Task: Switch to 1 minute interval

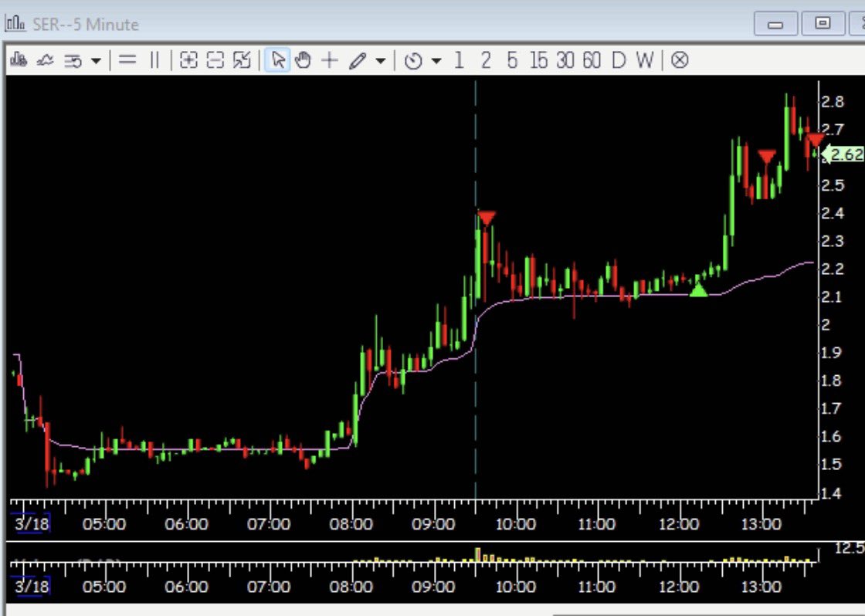Action: [459, 59]
